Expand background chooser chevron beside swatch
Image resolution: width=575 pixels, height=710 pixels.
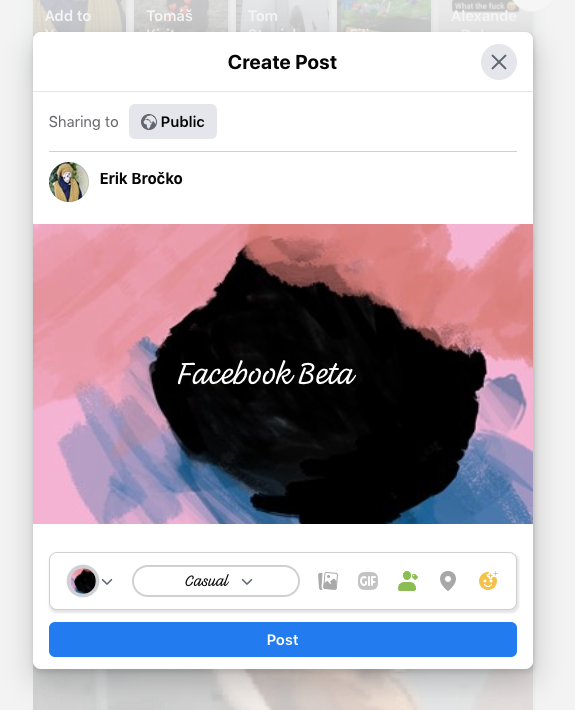[107, 581]
